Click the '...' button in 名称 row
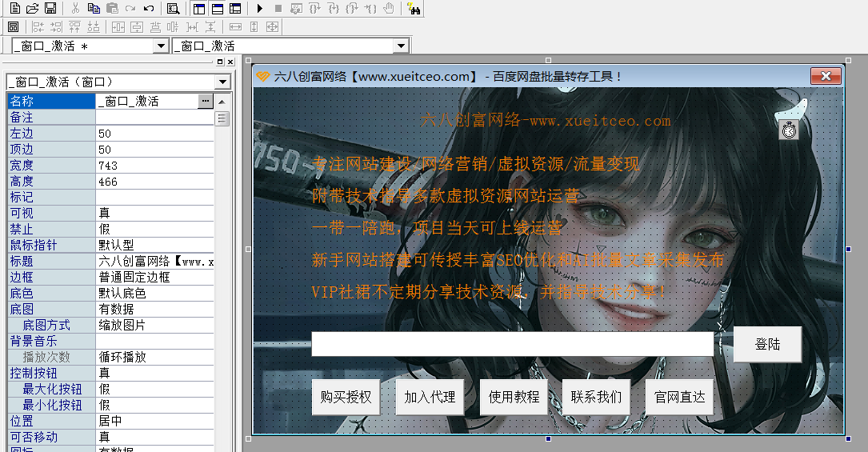Image resolution: width=868 pixels, height=452 pixels. coord(206,101)
